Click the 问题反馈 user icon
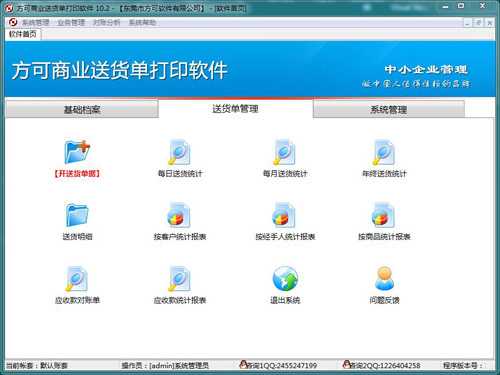The width and height of the screenshot is (500, 375). (x=384, y=279)
